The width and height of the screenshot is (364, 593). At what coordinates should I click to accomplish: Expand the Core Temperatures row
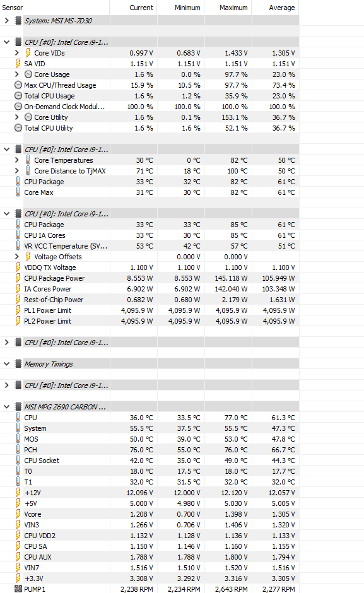click(x=16, y=160)
